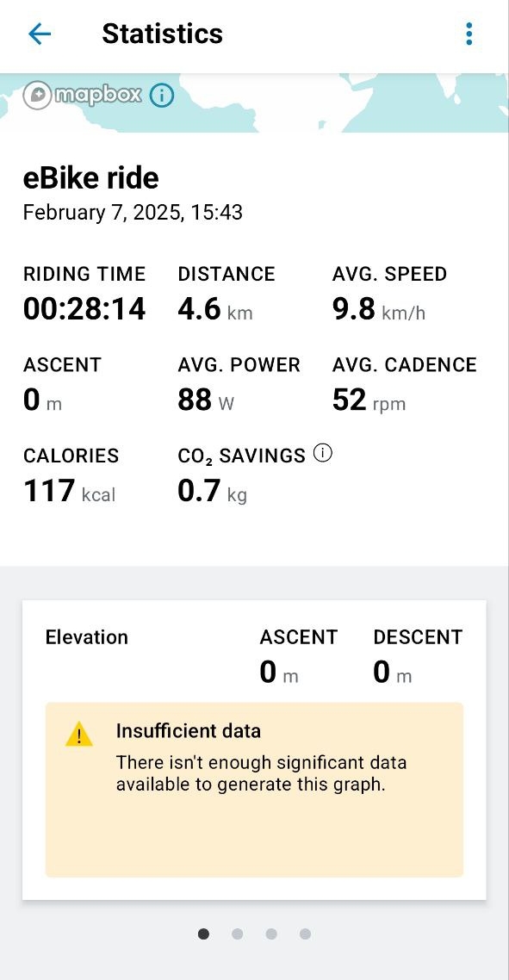
Task: Tap the 9.8 km/h average speed
Action: pos(379,309)
